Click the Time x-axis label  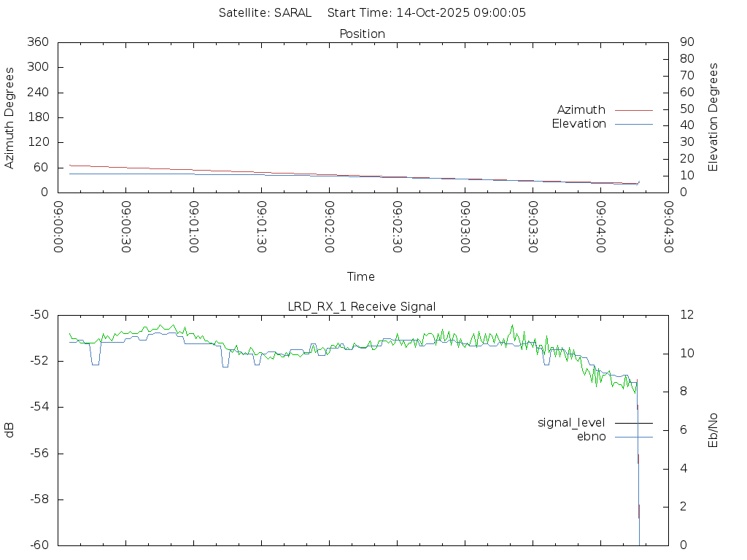[361, 277]
